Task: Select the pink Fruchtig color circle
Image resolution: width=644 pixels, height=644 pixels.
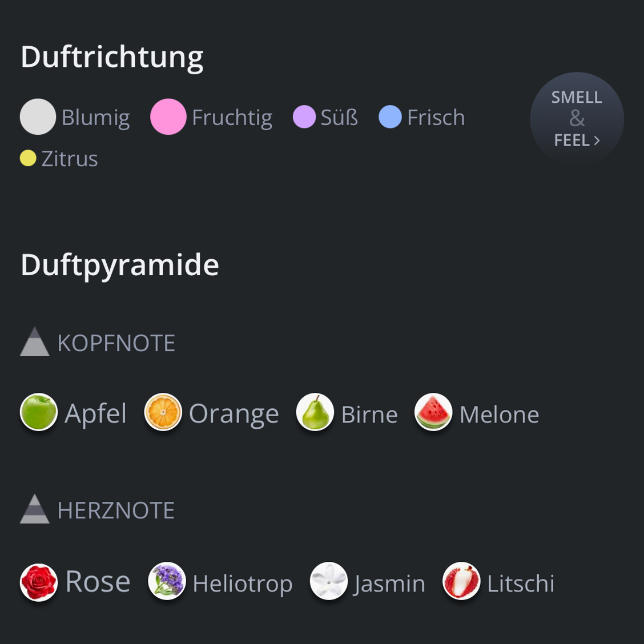Action: [168, 116]
